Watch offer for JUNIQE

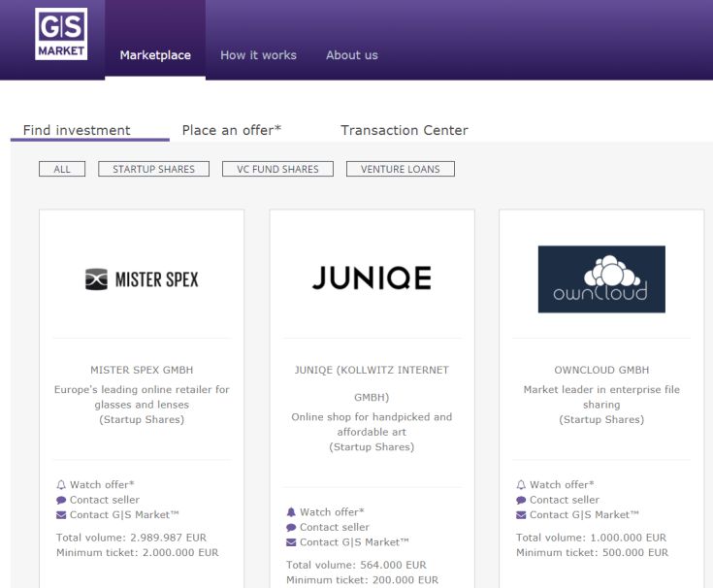[332, 512]
